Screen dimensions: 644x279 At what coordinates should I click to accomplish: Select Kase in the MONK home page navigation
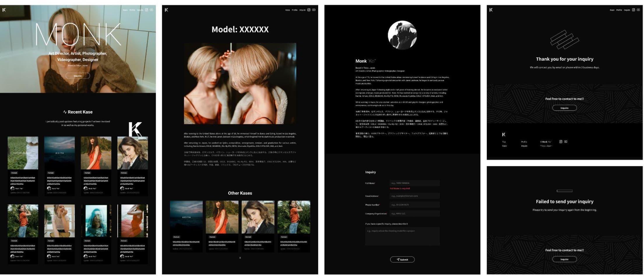point(125,10)
